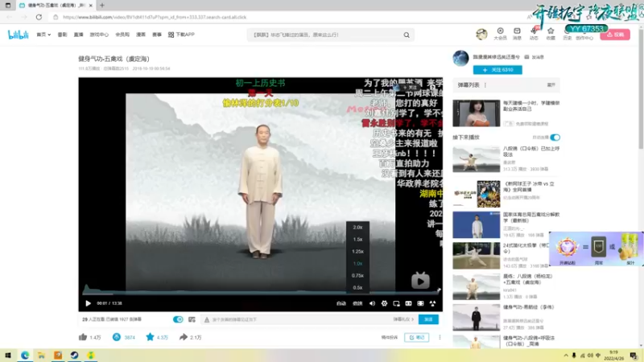Focus the danmaku comment input
Viewport: 644px width, 362px height.
299,319
